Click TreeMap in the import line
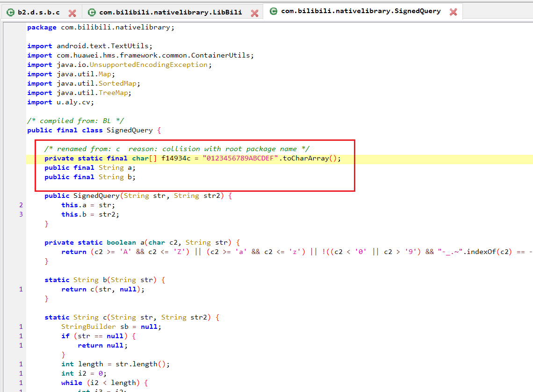Viewport: 533px width, 392px height. point(113,93)
